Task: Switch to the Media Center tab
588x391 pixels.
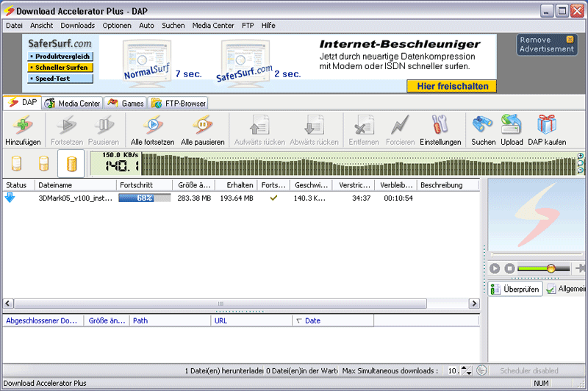Action: [72, 103]
